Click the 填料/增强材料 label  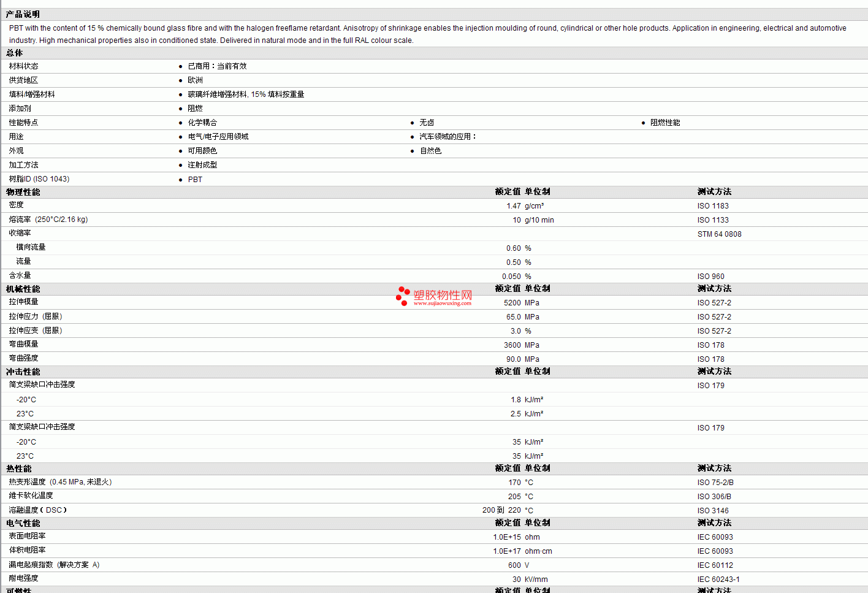tap(32, 94)
